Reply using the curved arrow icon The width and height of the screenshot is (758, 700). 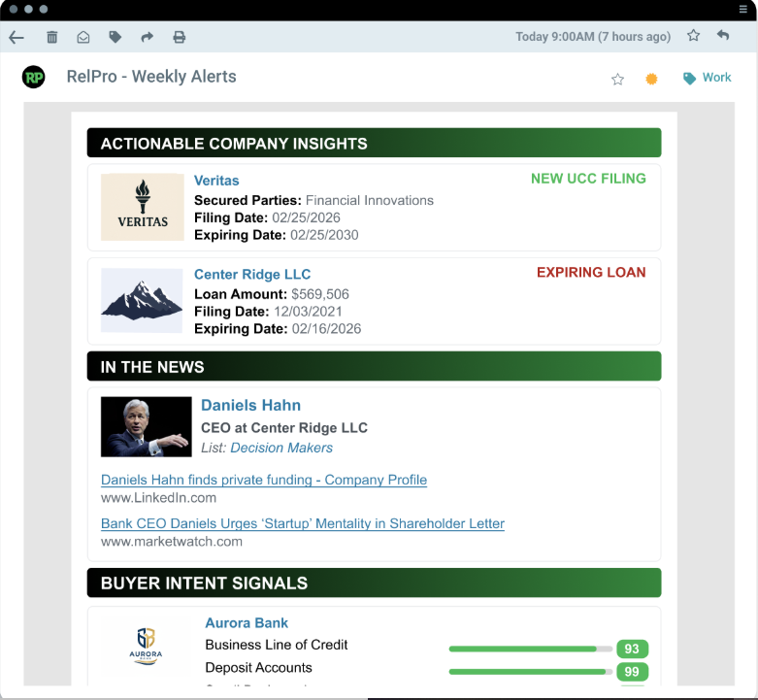[723, 35]
